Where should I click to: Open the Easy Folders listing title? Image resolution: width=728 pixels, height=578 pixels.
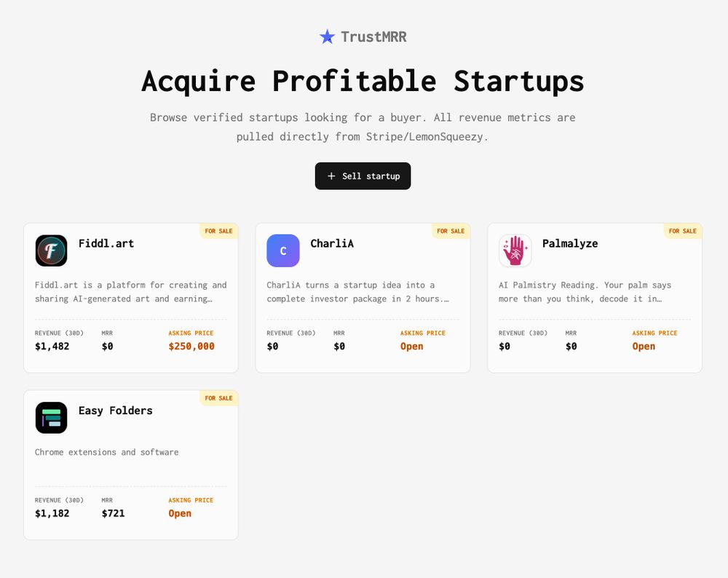coord(116,411)
